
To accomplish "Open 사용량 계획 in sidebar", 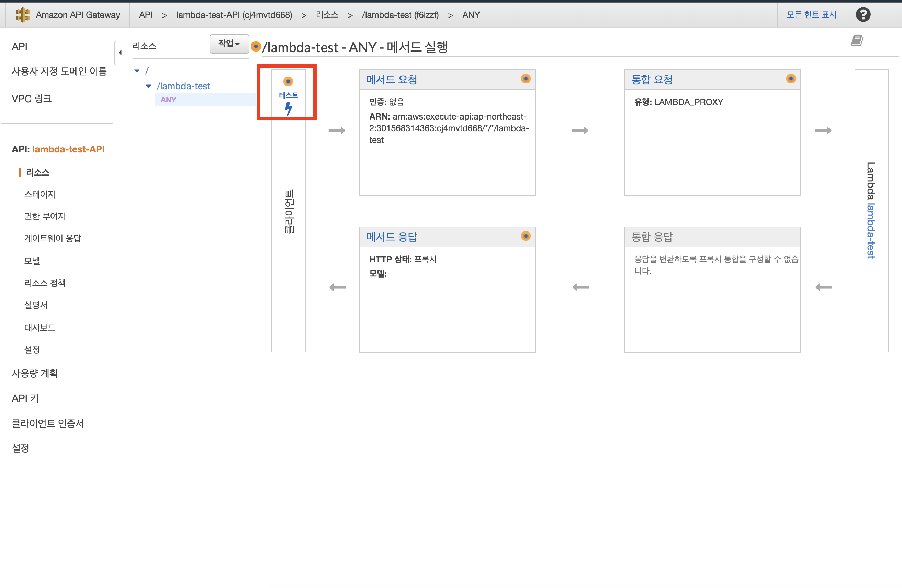I will pos(35,373).
